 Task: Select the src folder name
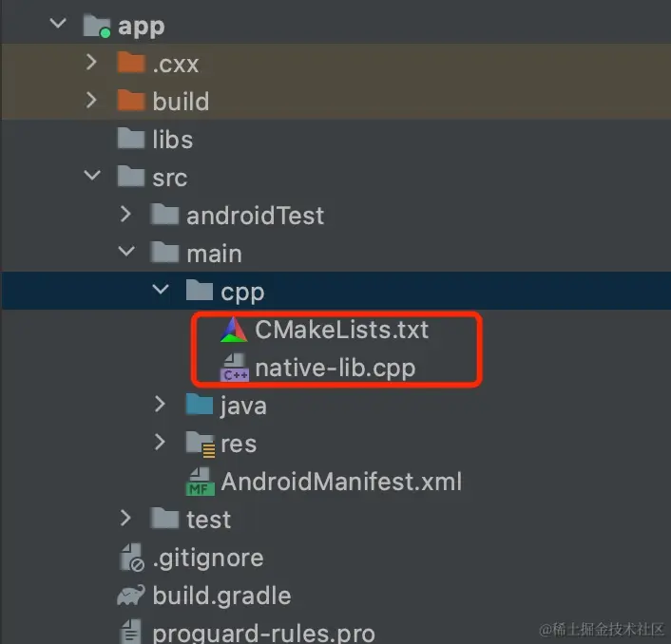pos(170,178)
